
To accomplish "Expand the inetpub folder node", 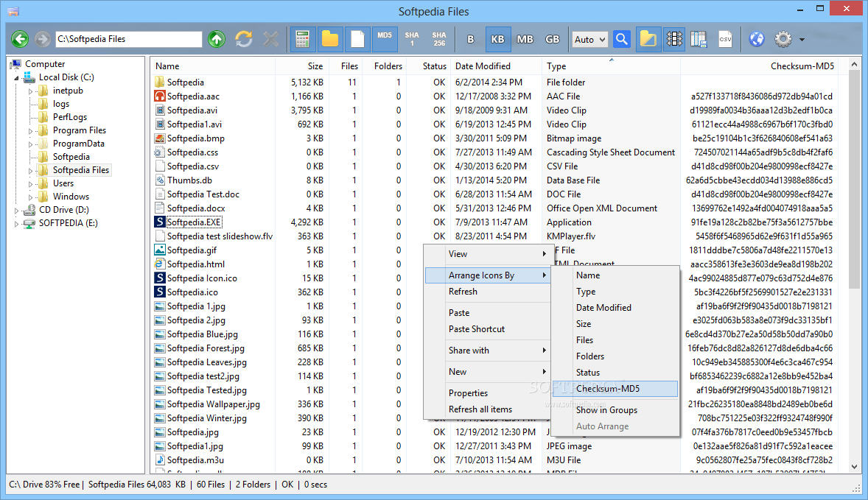I will (30, 91).
